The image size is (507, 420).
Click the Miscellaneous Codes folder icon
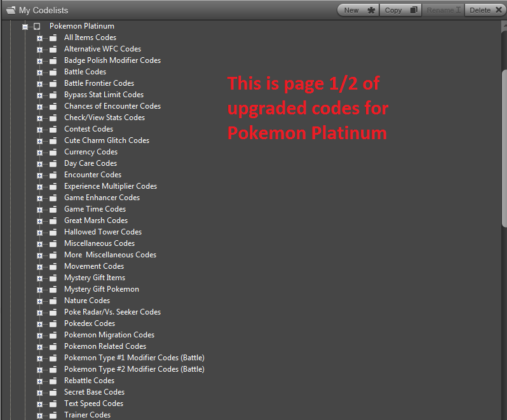53,243
